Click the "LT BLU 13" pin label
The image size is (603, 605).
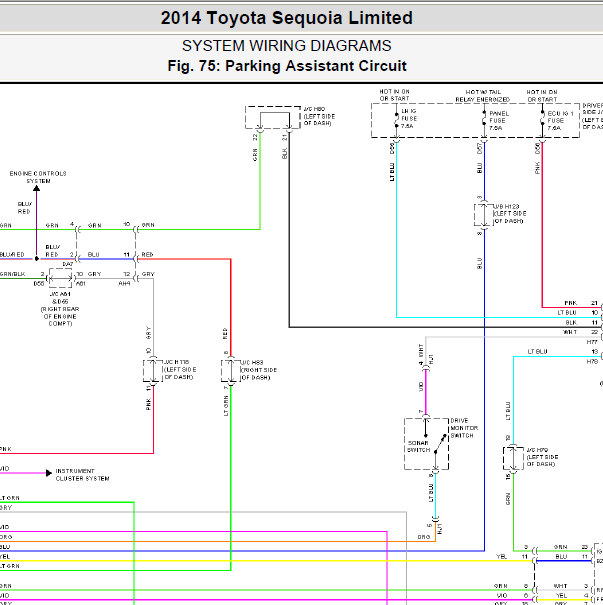tap(563, 352)
